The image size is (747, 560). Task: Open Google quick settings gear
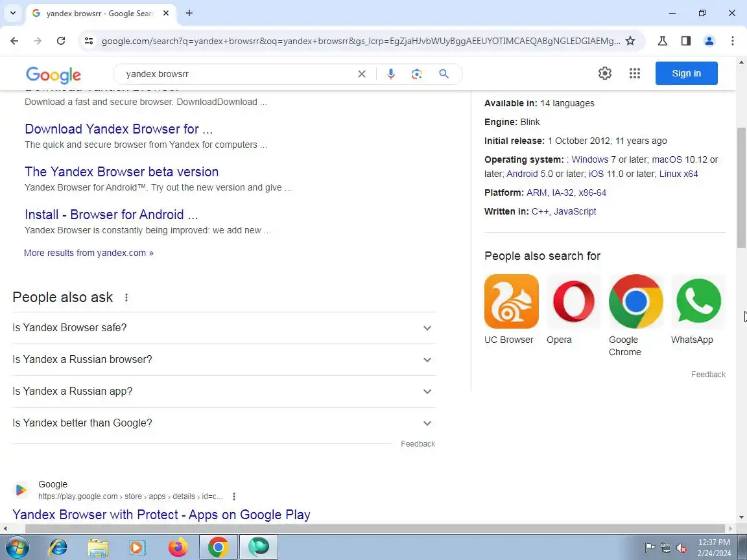604,73
